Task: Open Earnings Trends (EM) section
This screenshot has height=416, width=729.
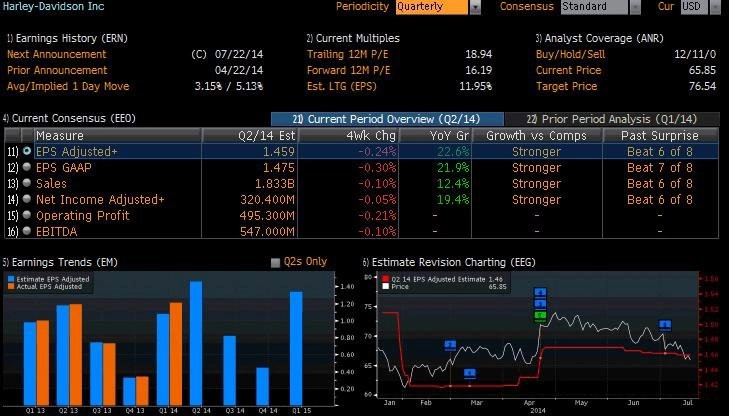Action: click(60, 262)
